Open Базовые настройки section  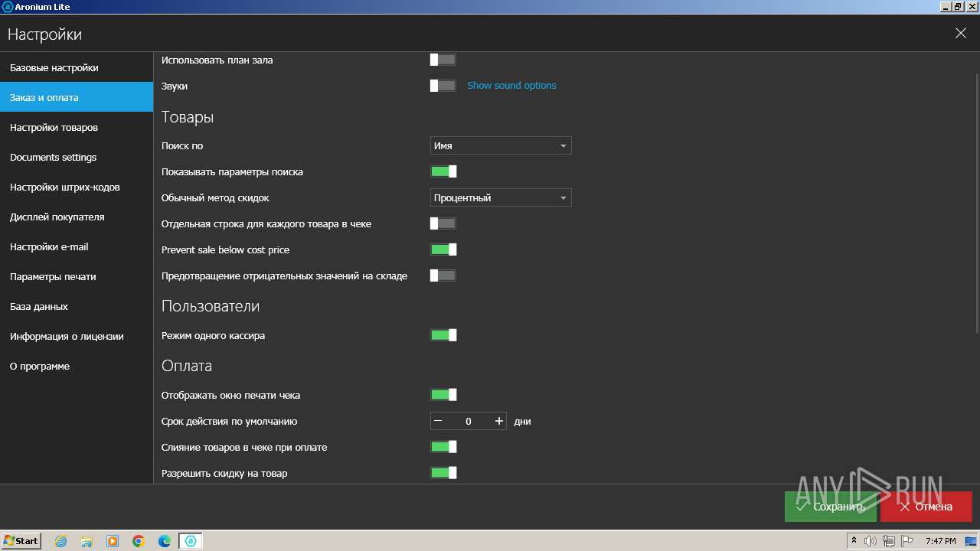click(77, 67)
